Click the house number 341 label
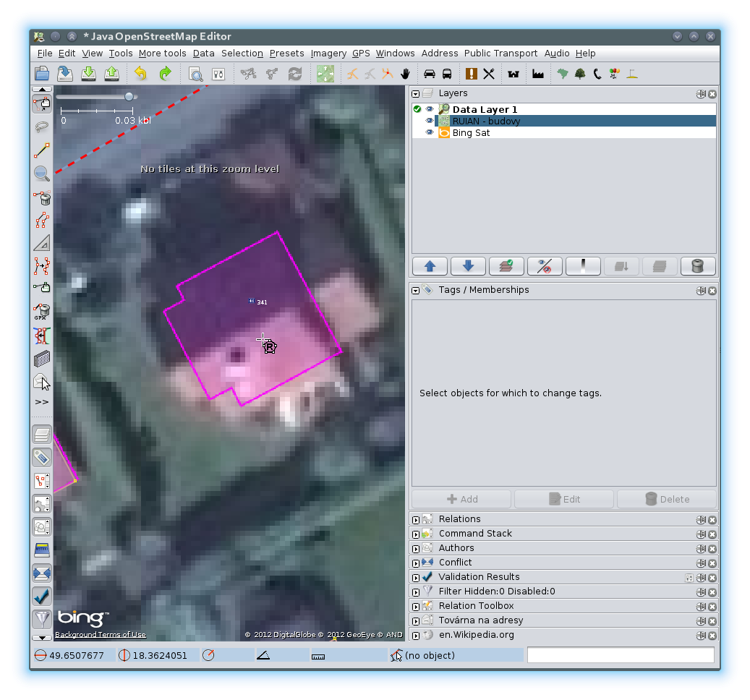 [x=262, y=302]
